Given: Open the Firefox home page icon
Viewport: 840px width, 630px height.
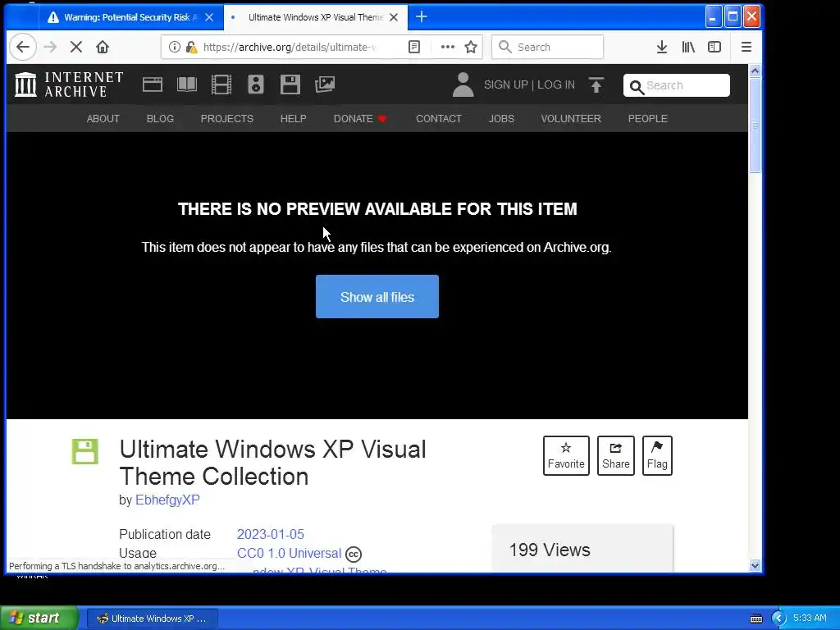Looking at the screenshot, I should click(103, 47).
